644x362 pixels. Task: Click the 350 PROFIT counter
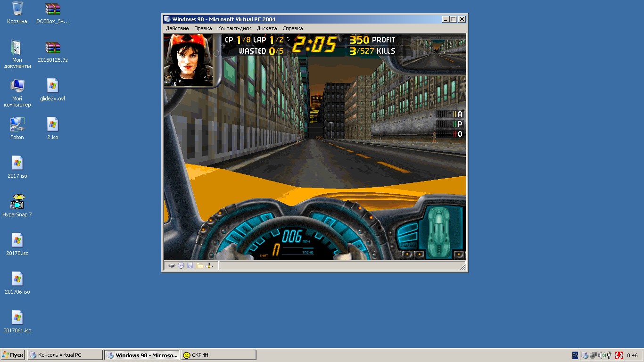coord(372,40)
